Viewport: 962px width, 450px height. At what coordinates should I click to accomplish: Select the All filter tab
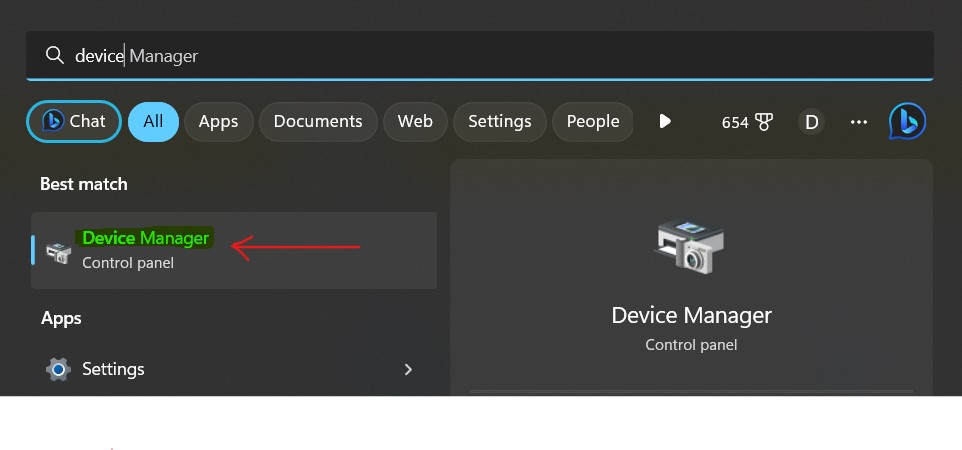tap(153, 122)
